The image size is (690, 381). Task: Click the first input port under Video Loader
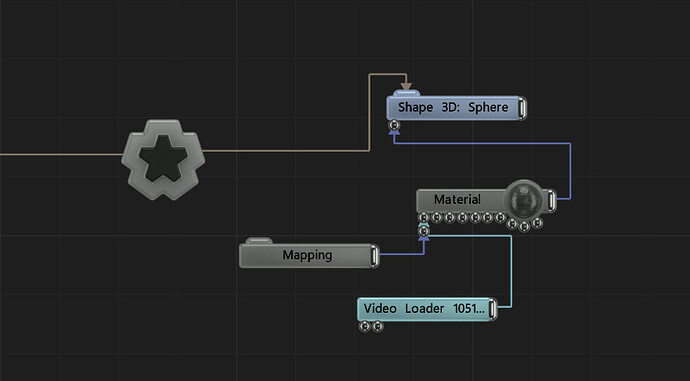coord(364,326)
